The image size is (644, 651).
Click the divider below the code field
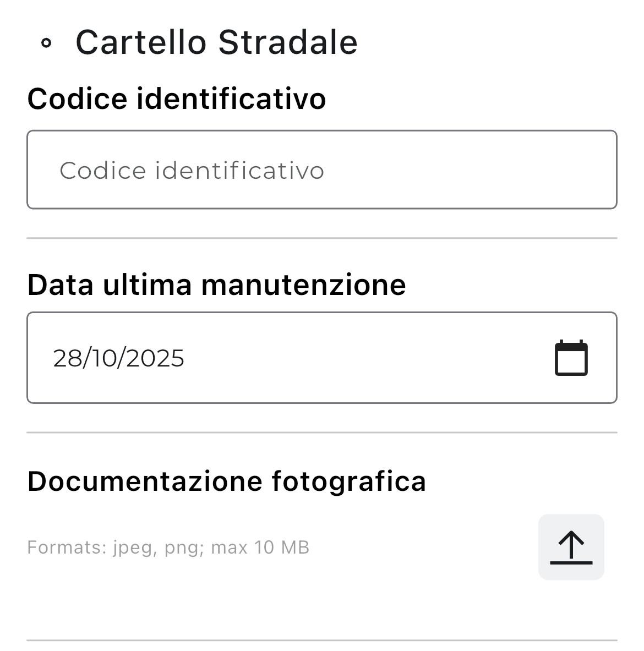322,238
